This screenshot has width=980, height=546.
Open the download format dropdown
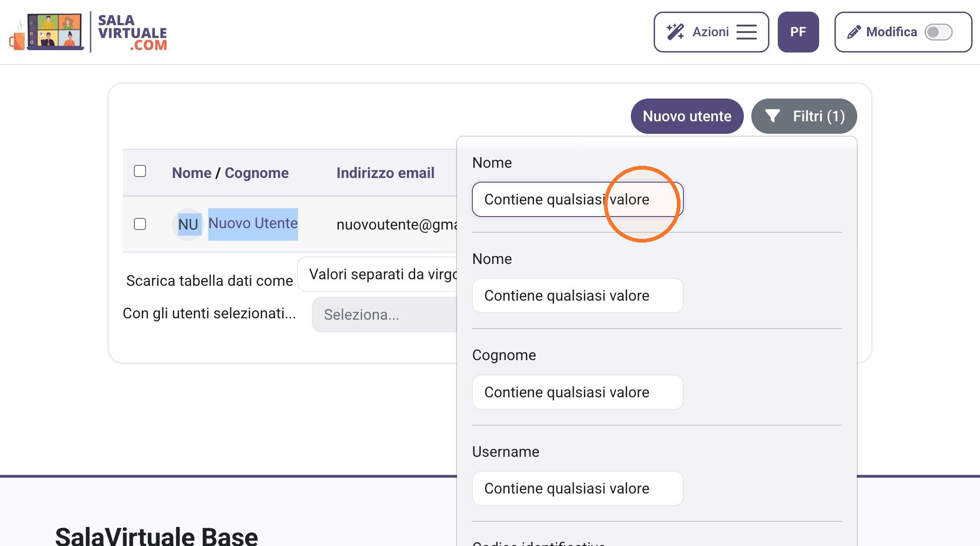click(x=377, y=274)
